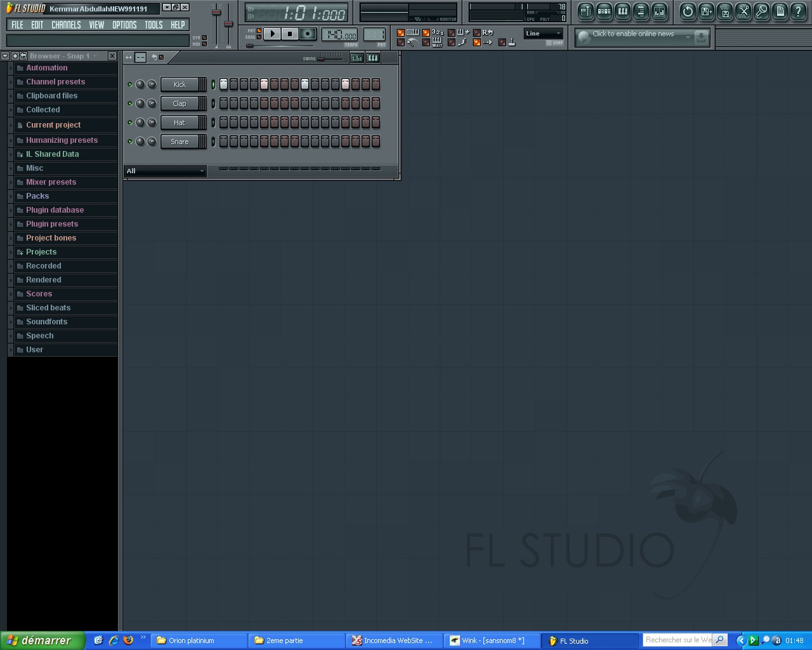Toggle typing keyboard to piano switch
This screenshot has height=650, width=812.
[401, 32]
